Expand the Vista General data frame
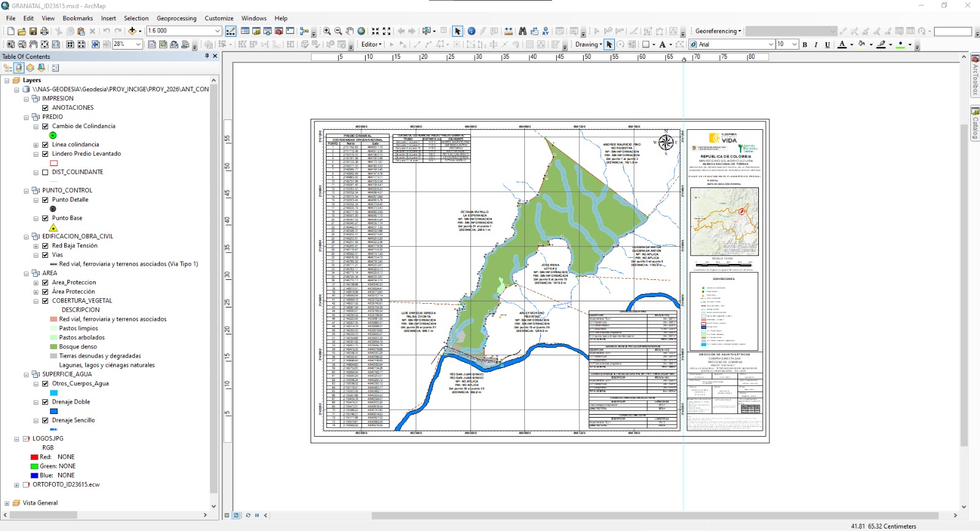 click(x=7, y=503)
